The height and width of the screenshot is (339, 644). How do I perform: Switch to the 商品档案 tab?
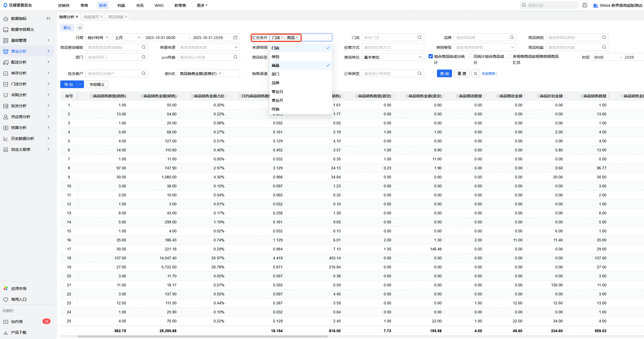pos(116,17)
